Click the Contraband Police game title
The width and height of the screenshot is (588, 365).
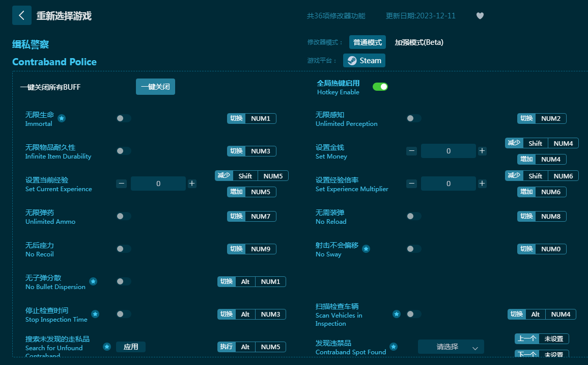click(54, 62)
